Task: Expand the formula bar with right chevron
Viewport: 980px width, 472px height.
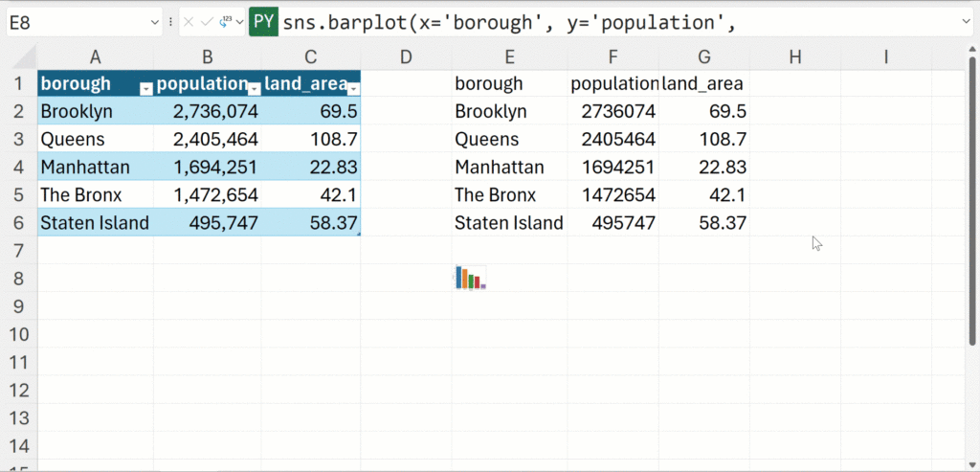Action: 967,23
